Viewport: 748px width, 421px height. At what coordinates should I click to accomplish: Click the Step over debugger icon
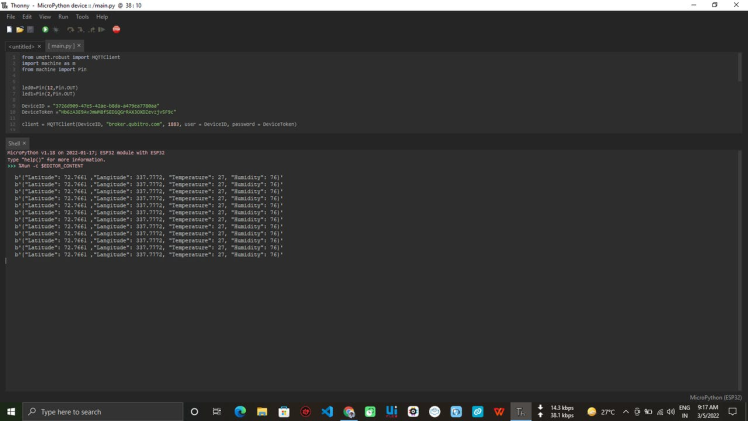[x=70, y=29]
